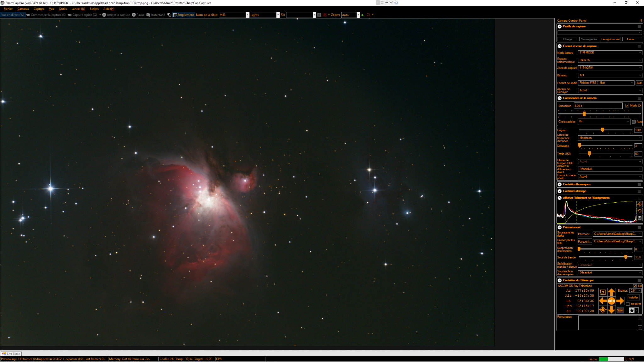
Task: Nudge telescope up with up arrow
Action: pyautogui.click(x=611, y=292)
